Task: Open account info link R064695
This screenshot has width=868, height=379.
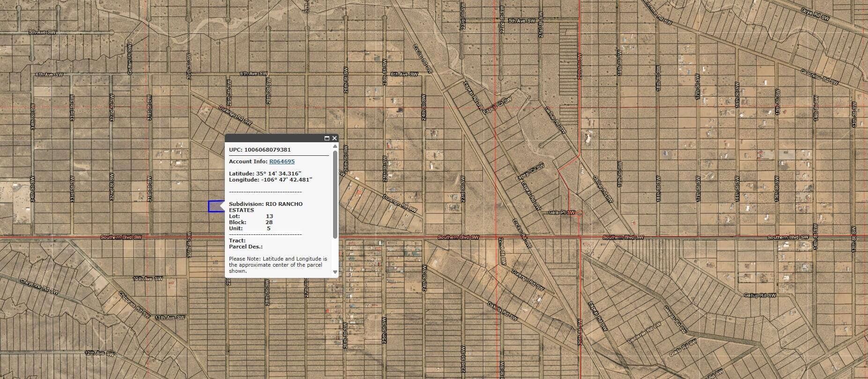Action: coord(282,161)
